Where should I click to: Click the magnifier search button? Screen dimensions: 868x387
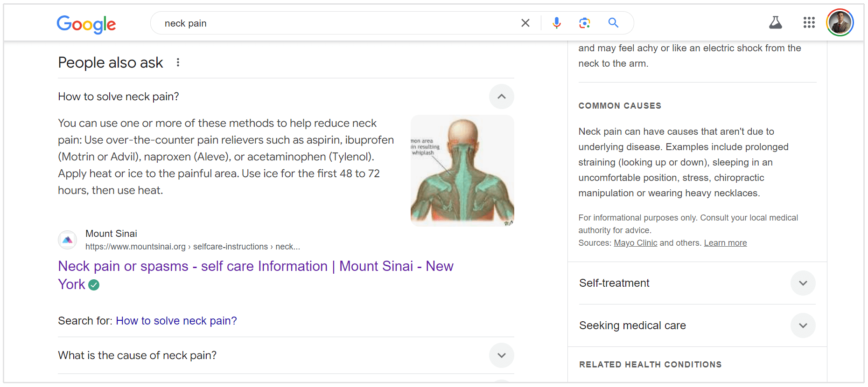(613, 23)
